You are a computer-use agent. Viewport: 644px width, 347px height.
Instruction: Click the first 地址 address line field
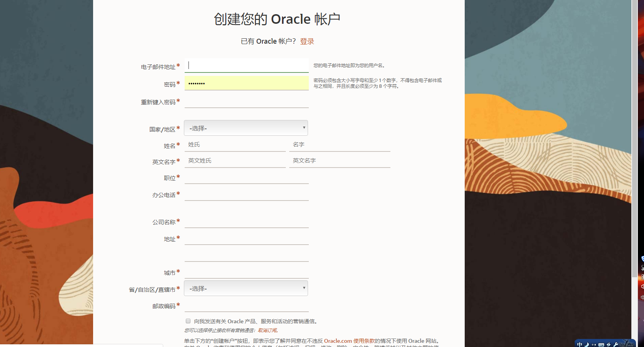point(246,238)
